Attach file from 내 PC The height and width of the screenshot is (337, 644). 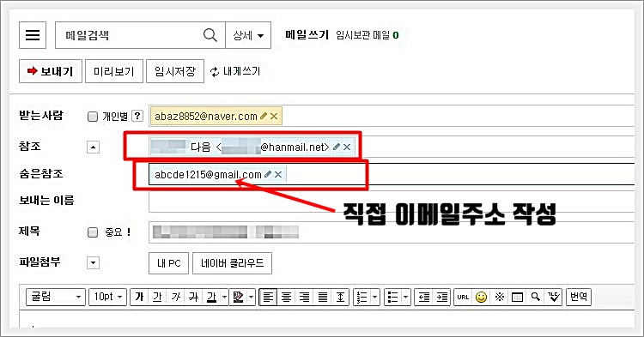click(x=169, y=263)
